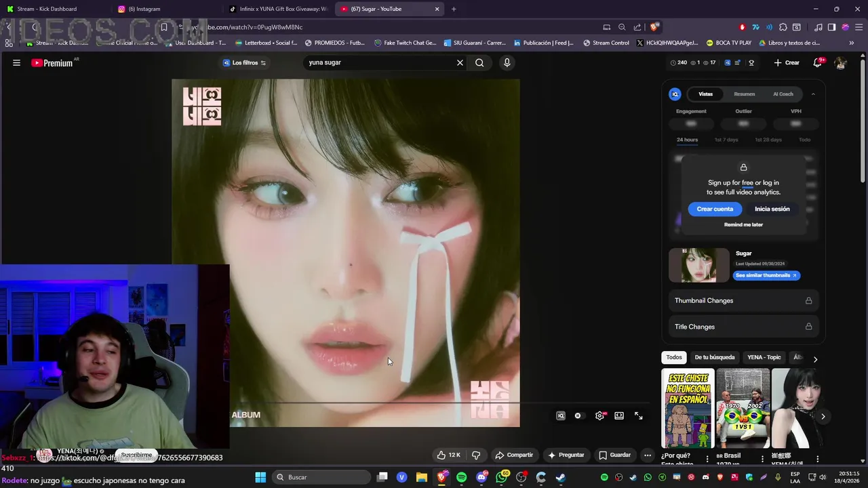Click Crear cuenta button
This screenshot has width=868, height=488.
715,209
